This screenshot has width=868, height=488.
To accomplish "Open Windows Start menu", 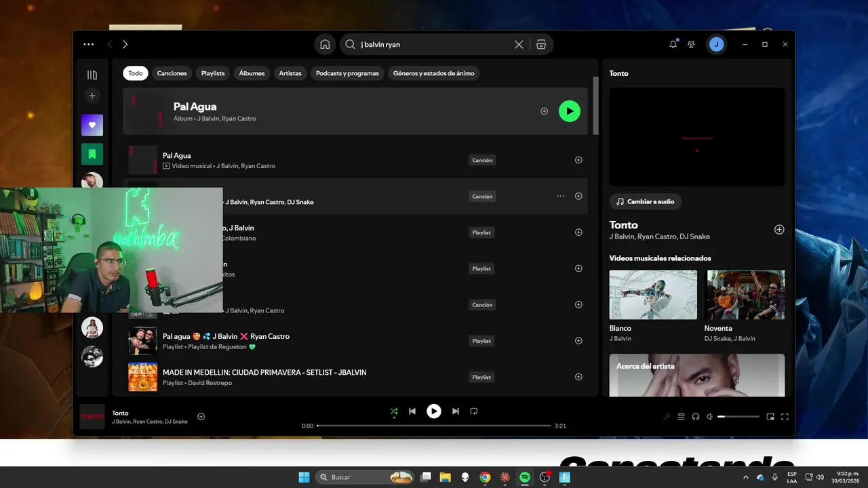I will pos(304,477).
